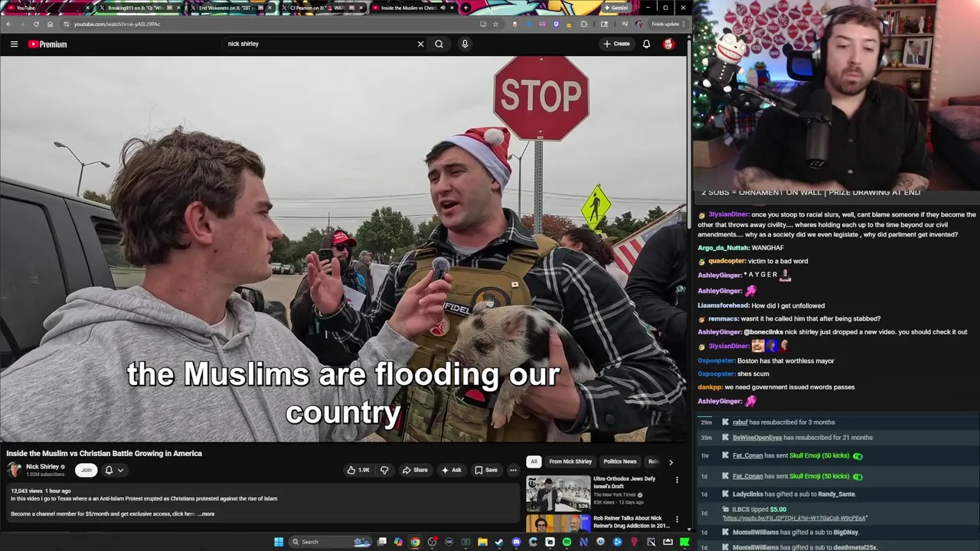Open options for Rob Reiner video
Image resolution: width=980 pixels, height=551 pixels.
click(x=677, y=520)
